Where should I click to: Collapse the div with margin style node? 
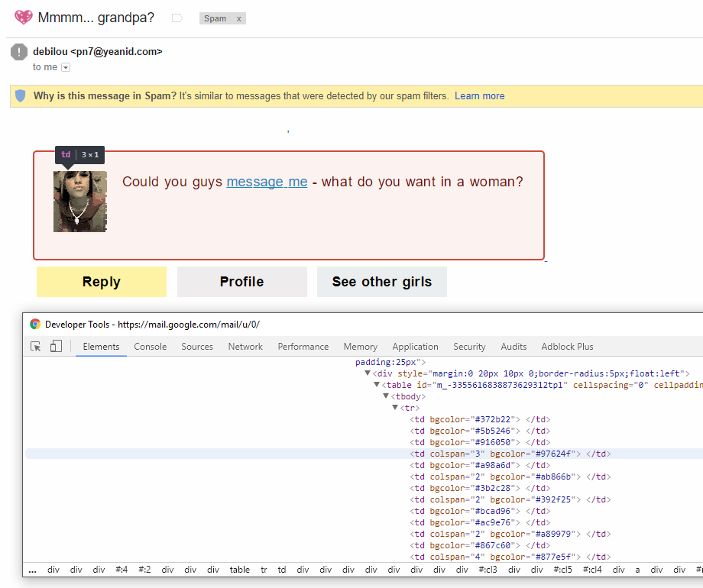coord(368,373)
